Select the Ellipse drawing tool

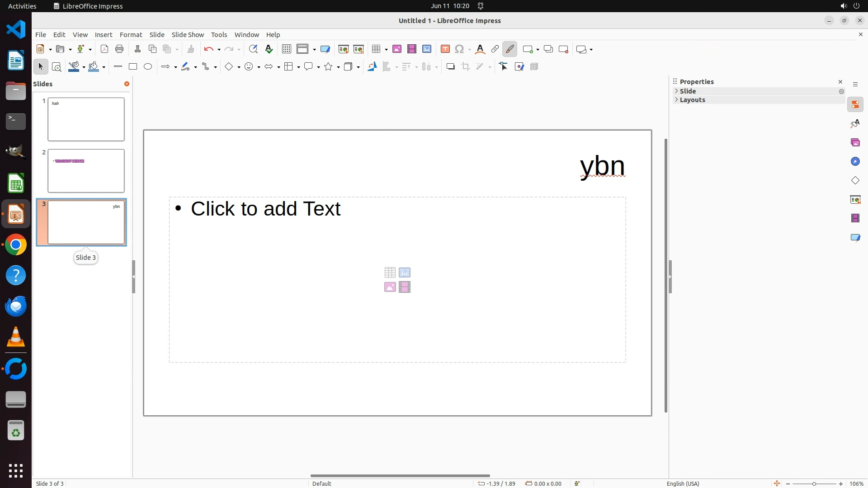[x=148, y=67]
